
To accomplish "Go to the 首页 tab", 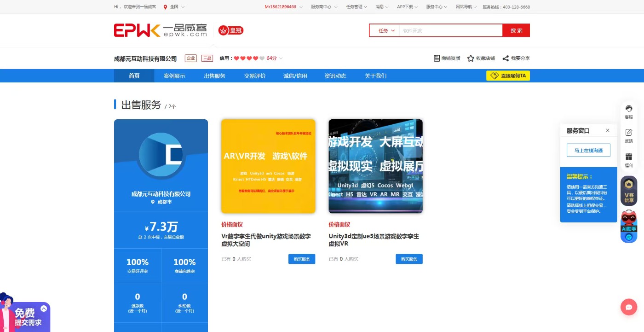I will pyautogui.click(x=134, y=76).
